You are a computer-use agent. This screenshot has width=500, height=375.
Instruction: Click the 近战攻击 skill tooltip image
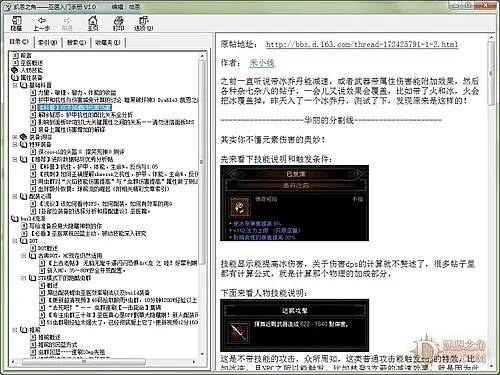tap(294, 325)
